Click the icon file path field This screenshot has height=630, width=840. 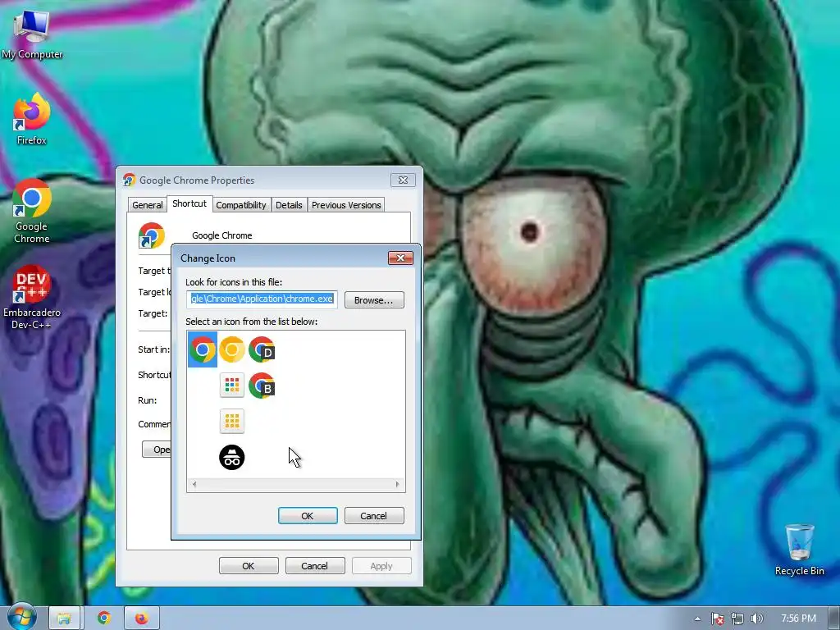click(262, 299)
